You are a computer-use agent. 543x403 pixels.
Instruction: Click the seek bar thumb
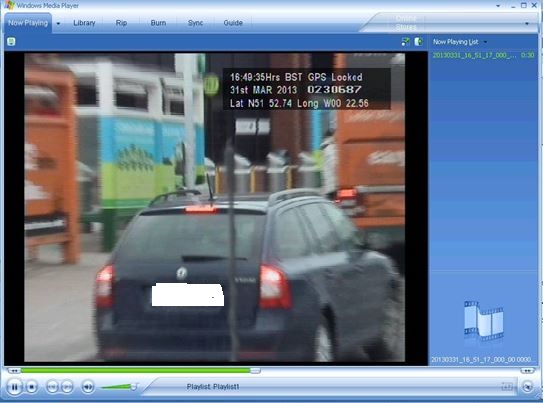tap(255, 371)
